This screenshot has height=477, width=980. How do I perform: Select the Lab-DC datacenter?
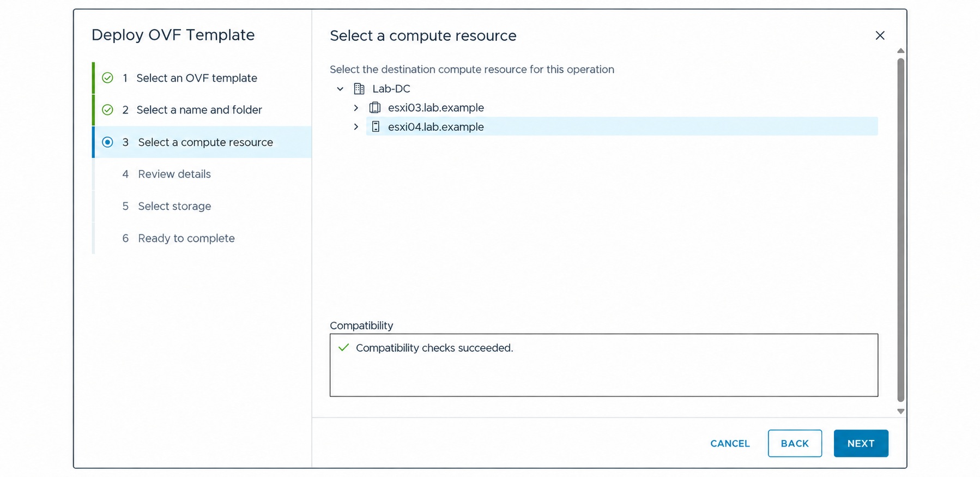pos(391,89)
